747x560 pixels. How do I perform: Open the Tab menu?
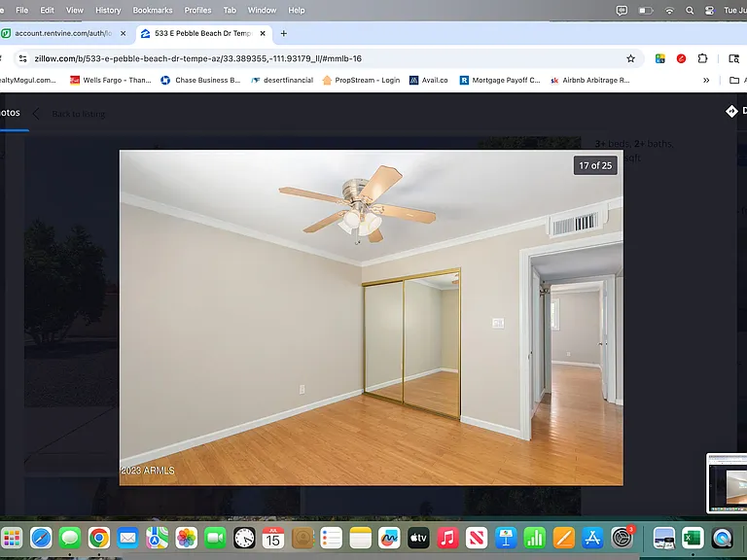click(230, 10)
